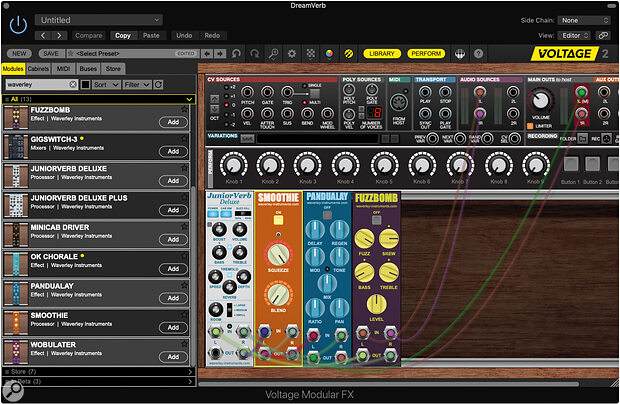Add the JUNIORVERB DELUXE PLUS module

(x=173, y=210)
